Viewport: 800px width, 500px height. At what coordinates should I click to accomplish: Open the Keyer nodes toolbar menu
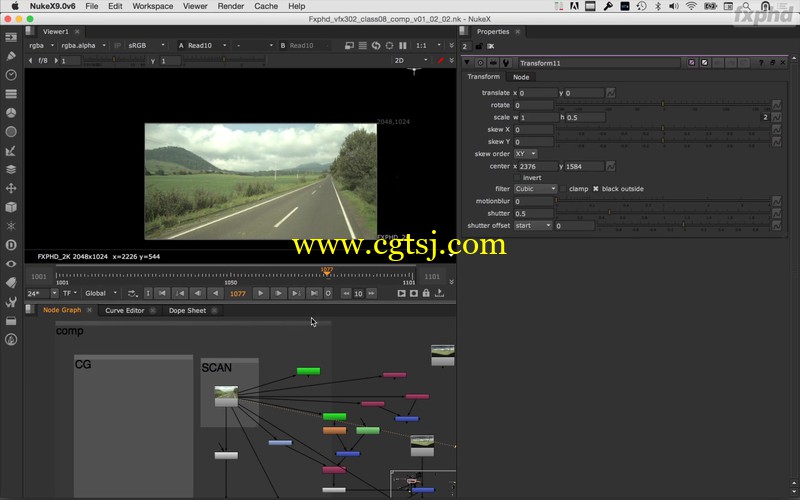point(11,151)
